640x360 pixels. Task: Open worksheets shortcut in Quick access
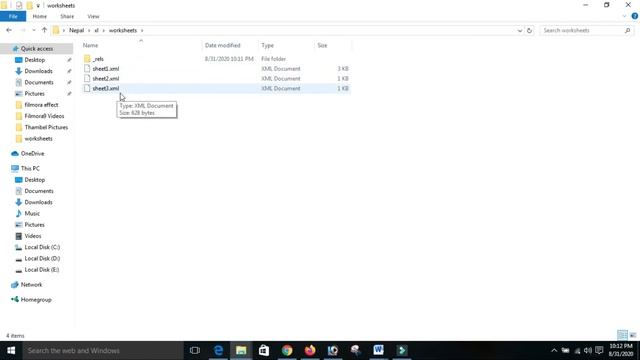(38, 138)
